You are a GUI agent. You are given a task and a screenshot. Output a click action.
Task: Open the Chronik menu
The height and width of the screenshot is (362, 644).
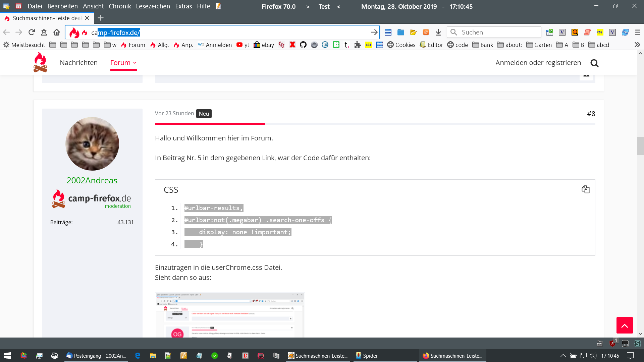[x=120, y=6]
